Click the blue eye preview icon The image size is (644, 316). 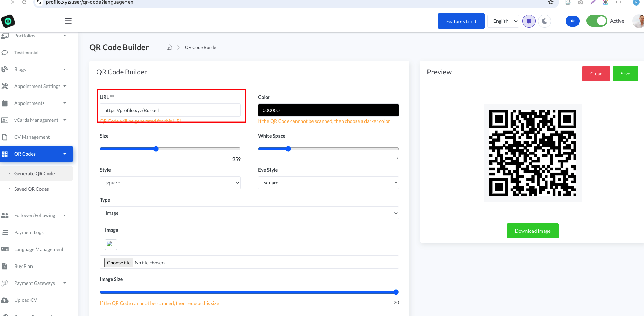tap(572, 21)
